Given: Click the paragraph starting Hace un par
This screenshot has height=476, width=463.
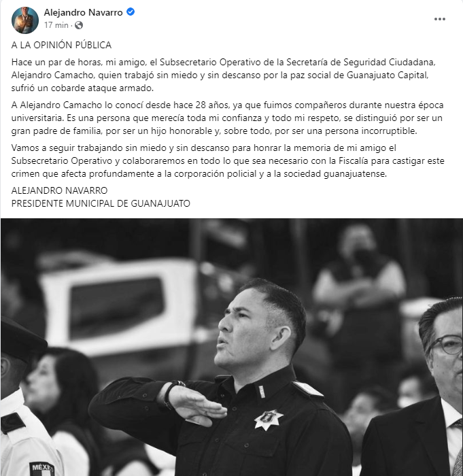Looking at the screenshot, I should 224,75.
